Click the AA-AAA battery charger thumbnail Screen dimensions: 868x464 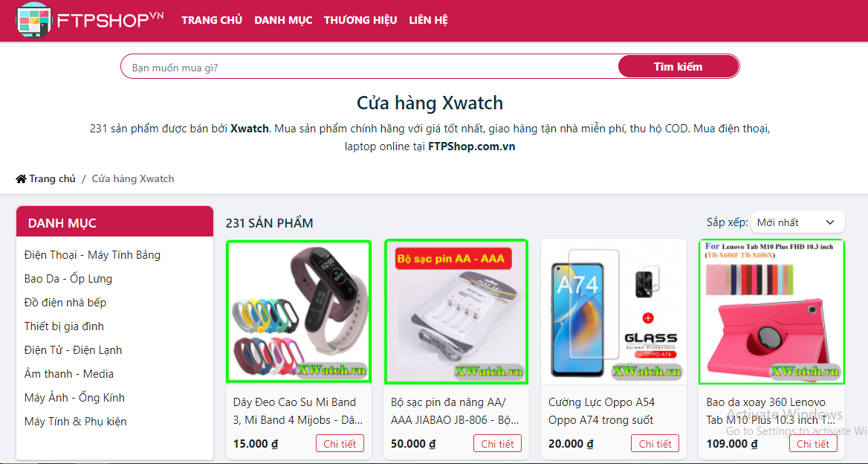pyautogui.click(x=456, y=312)
